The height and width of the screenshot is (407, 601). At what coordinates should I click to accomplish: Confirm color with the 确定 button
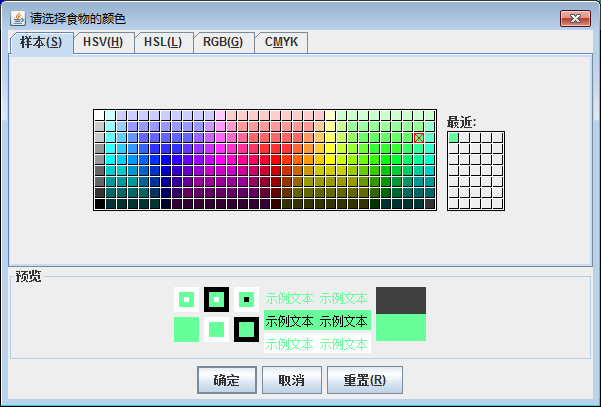pyautogui.click(x=227, y=380)
